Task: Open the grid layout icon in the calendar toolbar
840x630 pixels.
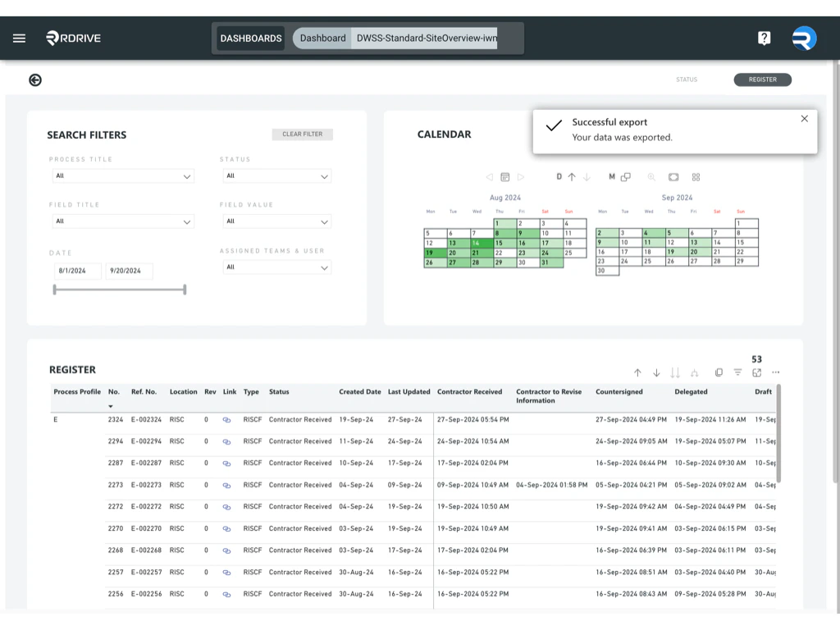Action: pyautogui.click(x=696, y=177)
